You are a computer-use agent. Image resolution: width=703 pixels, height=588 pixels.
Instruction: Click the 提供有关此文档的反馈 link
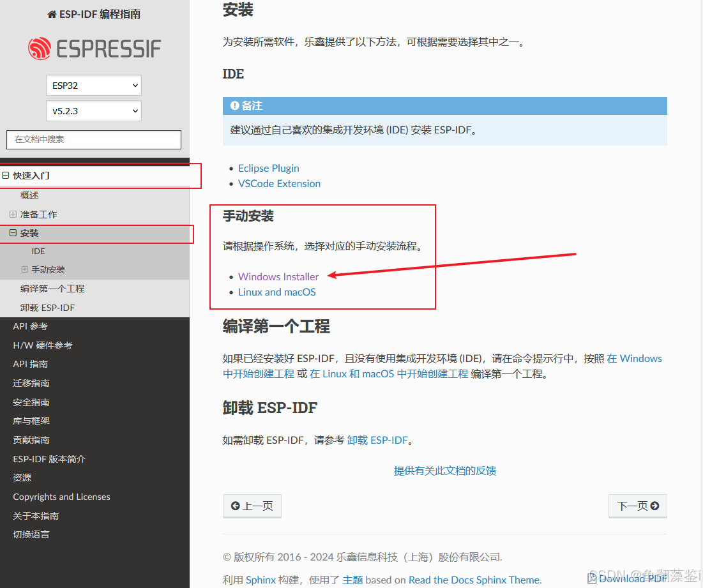tap(445, 471)
